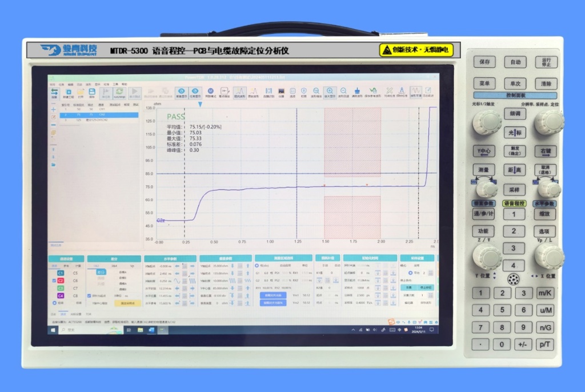The height and width of the screenshot is (392, 585).
Task: Create a new project with 新建工程
Action: tap(69, 93)
